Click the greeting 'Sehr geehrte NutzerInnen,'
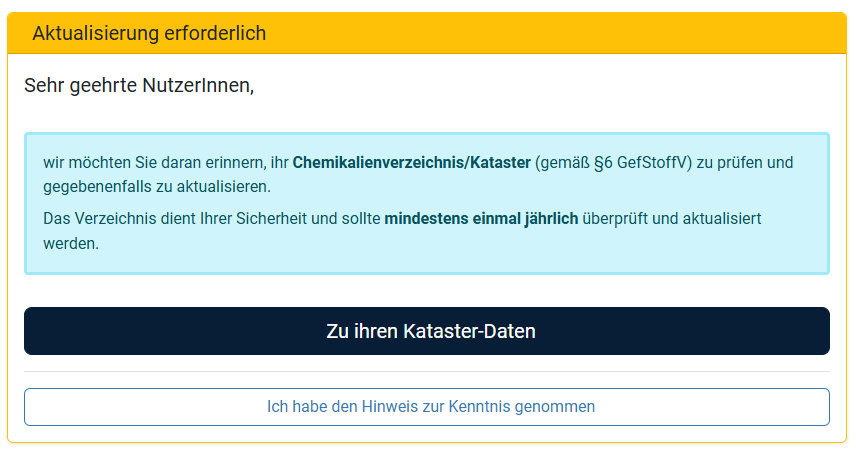The image size is (856, 450). pyautogui.click(x=139, y=86)
